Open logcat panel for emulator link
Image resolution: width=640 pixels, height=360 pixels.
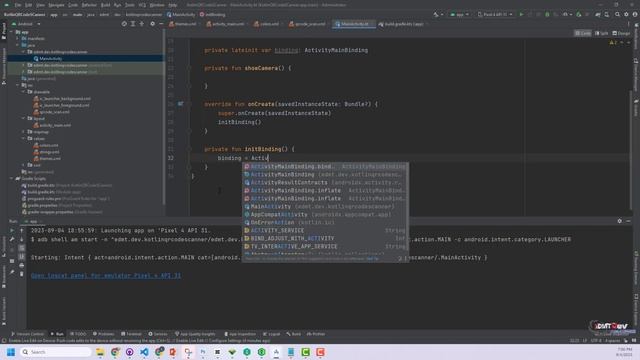pos(106,276)
